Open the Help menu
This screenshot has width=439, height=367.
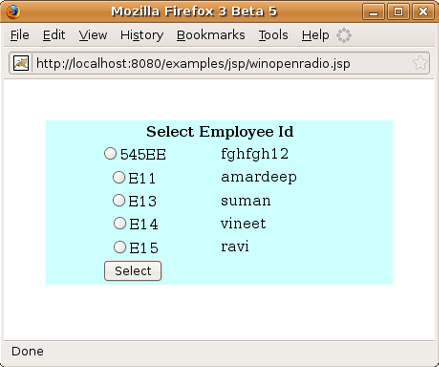pyautogui.click(x=315, y=35)
